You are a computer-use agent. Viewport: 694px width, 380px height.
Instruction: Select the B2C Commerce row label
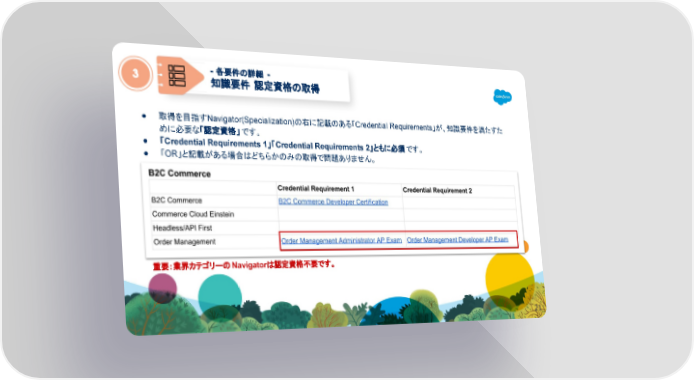[x=177, y=200]
